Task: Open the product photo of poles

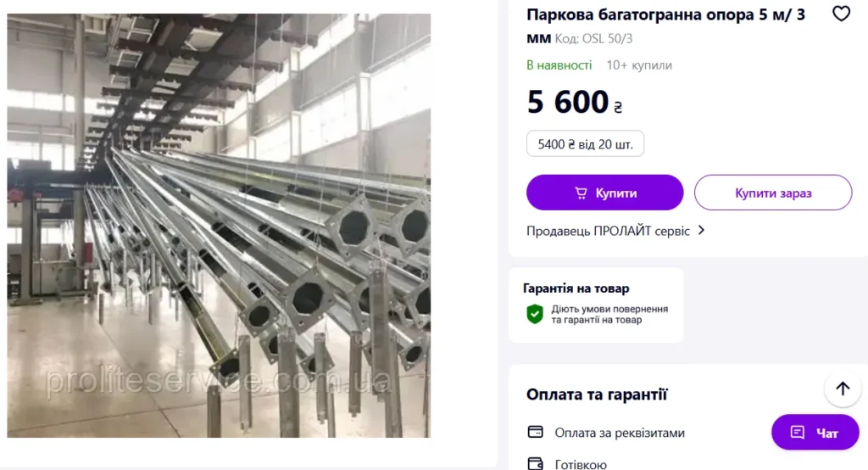Action: tap(219, 226)
